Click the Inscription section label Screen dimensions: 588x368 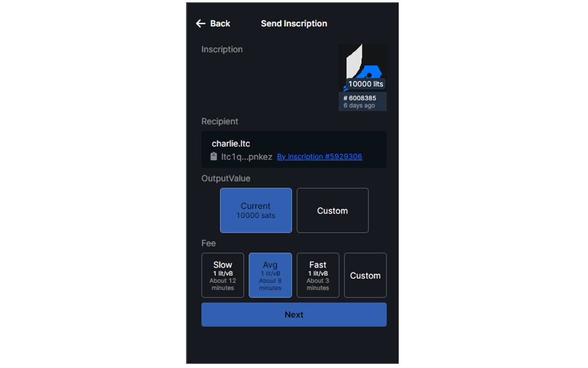point(222,49)
